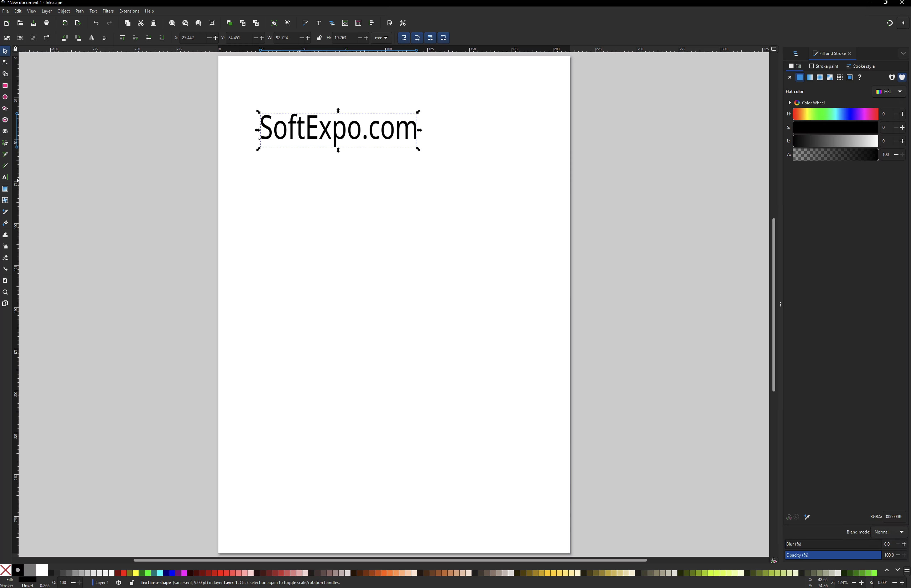The height and width of the screenshot is (588, 911).
Task: Toggle the Layer 1 lock icon
Action: [132, 582]
